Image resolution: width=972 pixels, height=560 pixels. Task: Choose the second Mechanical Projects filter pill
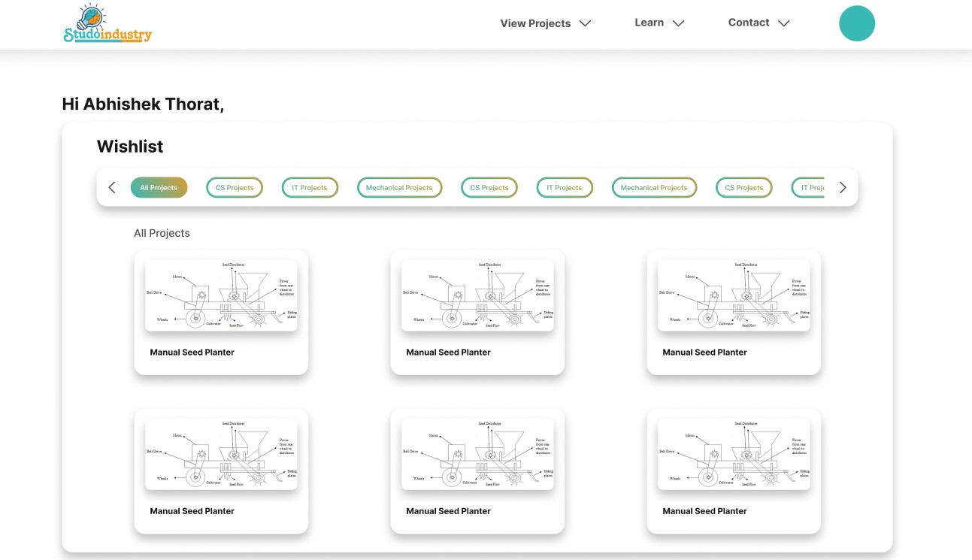click(x=654, y=188)
